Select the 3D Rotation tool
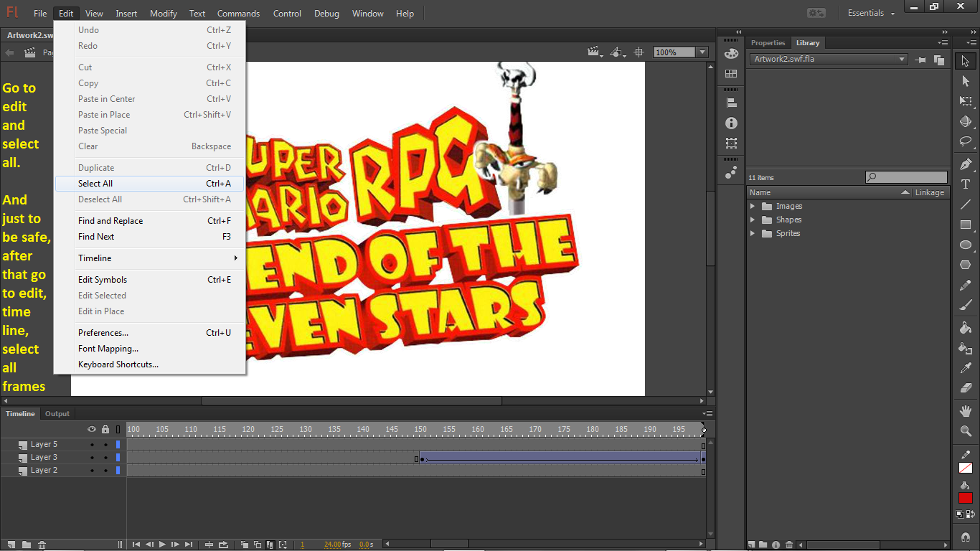 (x=966, y=121)
